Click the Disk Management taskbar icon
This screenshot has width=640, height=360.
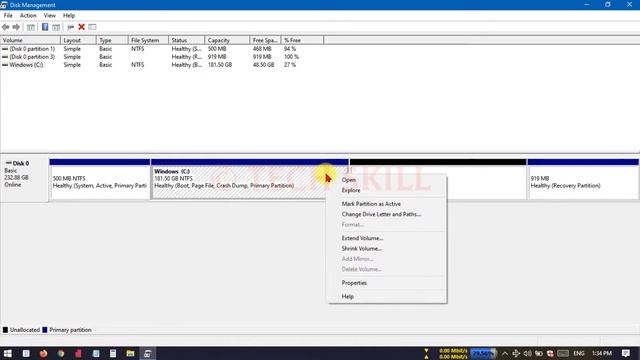click(x=148, y=353)
